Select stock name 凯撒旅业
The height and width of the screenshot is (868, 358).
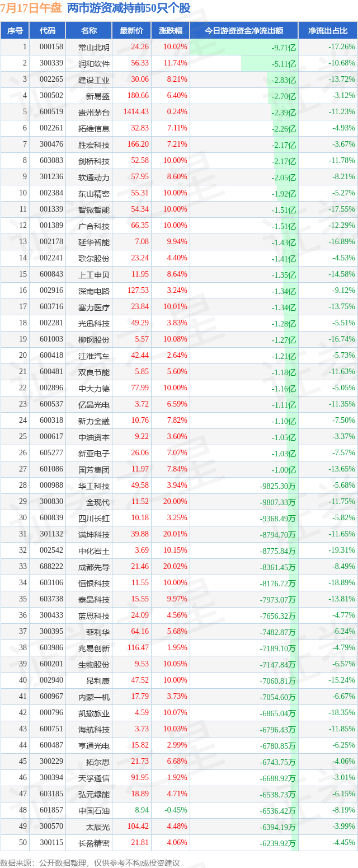coord(94,713)
